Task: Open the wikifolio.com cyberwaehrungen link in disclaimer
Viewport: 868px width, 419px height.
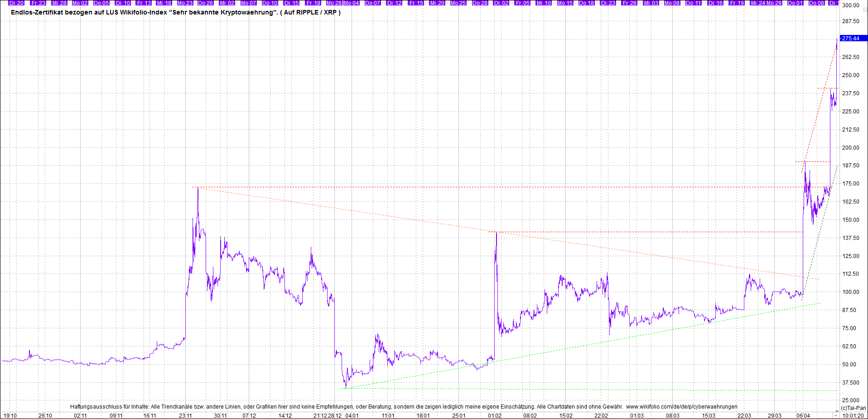Action: click(681, 407)
